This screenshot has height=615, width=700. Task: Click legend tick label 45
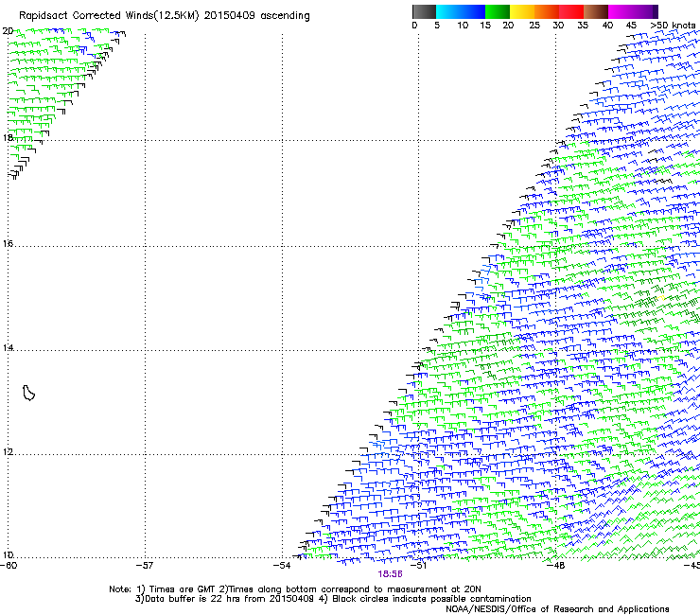pyautogui.click(x=631, y=26)
